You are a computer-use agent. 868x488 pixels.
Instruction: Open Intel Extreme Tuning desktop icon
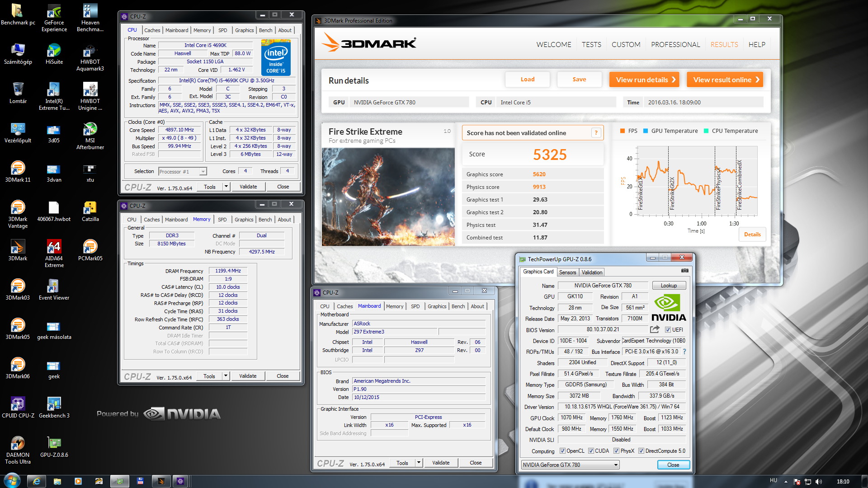click(54, 97)
